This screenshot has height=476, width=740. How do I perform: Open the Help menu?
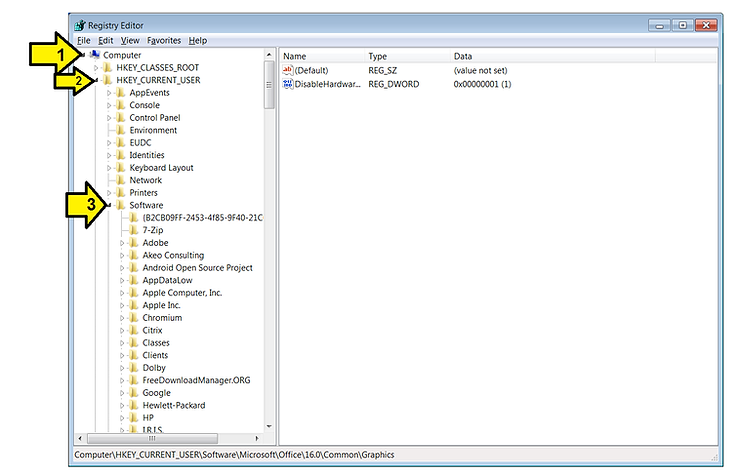click(x=198, y=41)
